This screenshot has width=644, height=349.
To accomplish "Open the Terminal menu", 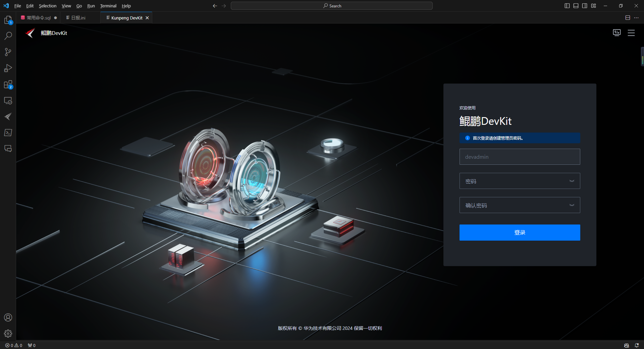I will [108, 6].
